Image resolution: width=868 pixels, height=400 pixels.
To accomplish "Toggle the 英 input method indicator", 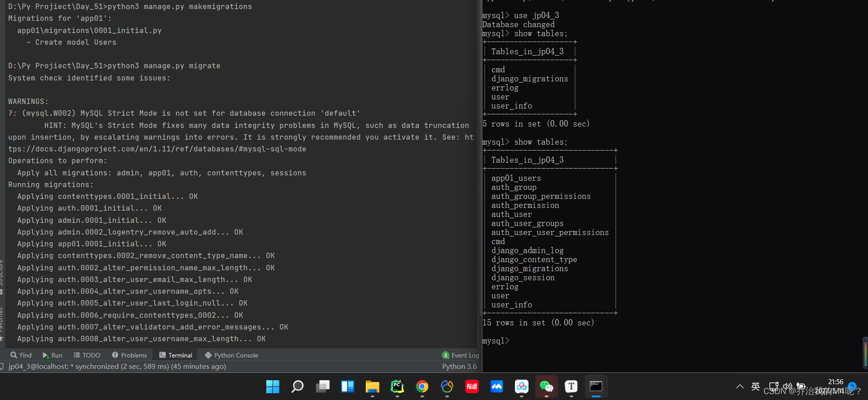I will pos(755,386).
